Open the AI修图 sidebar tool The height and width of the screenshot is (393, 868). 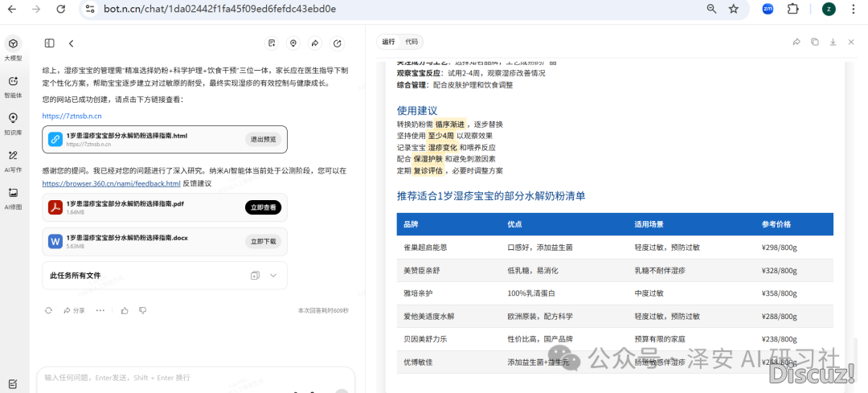pos(14,198)
